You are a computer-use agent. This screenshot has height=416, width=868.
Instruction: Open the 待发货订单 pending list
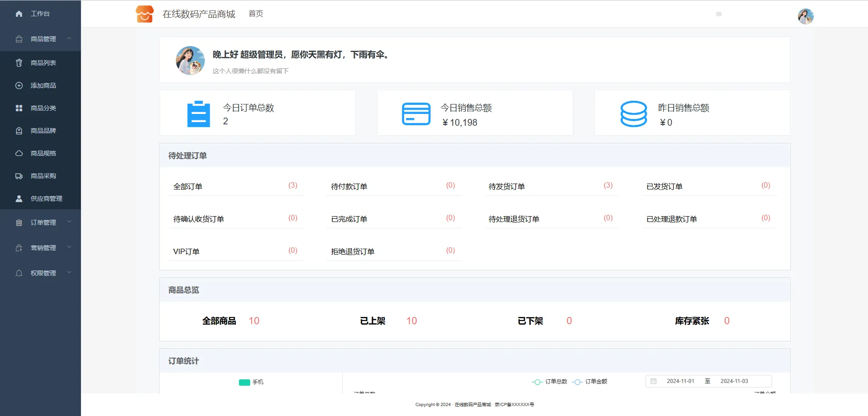point(506,186)
